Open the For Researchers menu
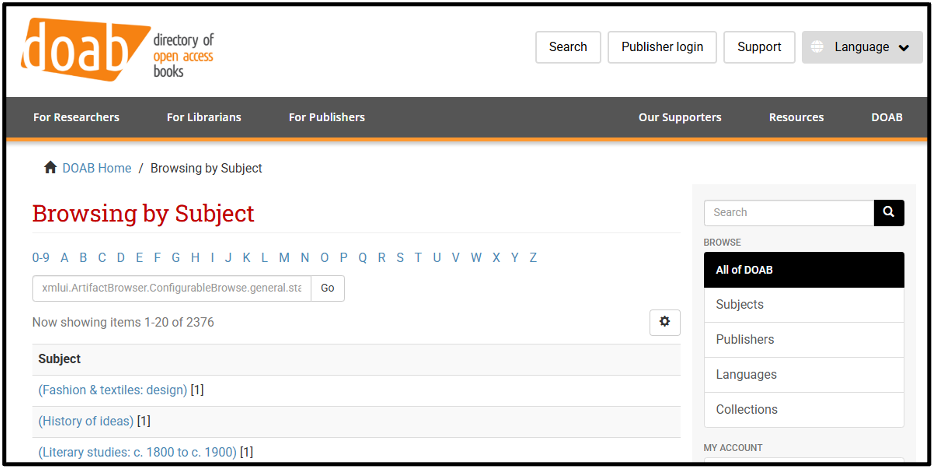Screen dimensions: 933x468 (76, 117)
